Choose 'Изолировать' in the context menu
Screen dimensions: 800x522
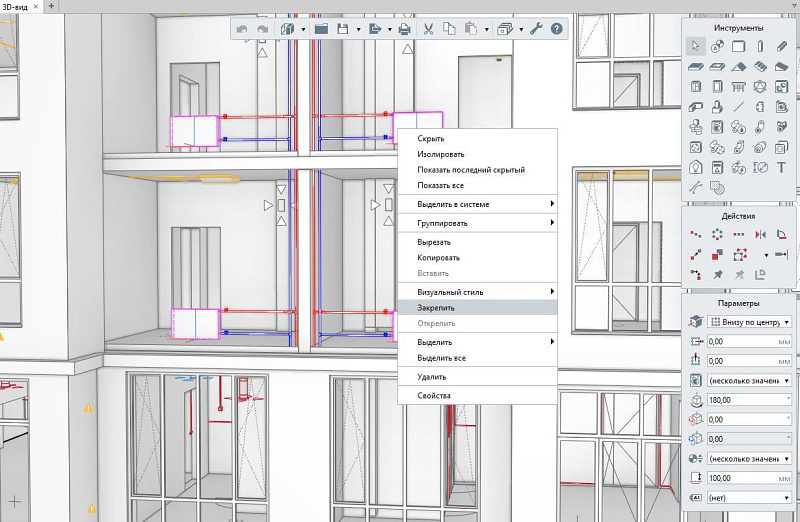click(441, 154)
